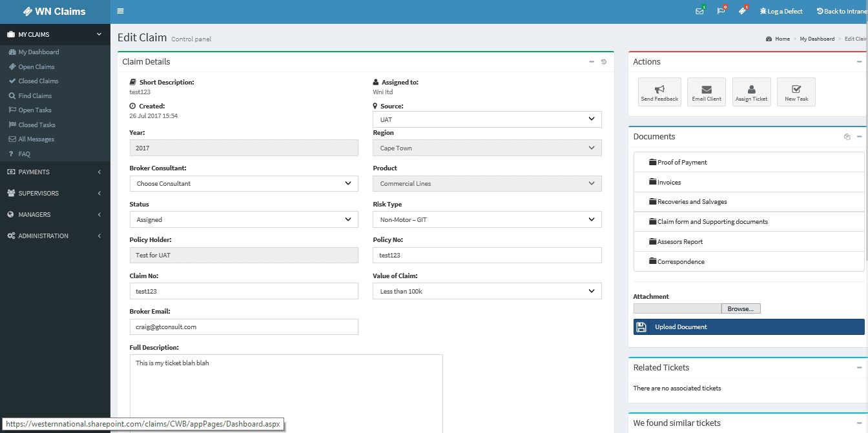Open the Proof of Payment folder

[x=749, y=162]
